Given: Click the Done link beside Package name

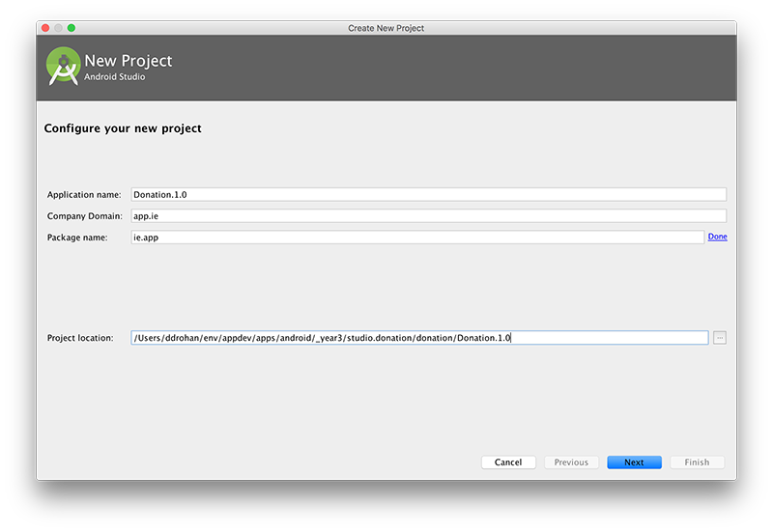Looking at the screenshot, I should [x=717, y=237].
